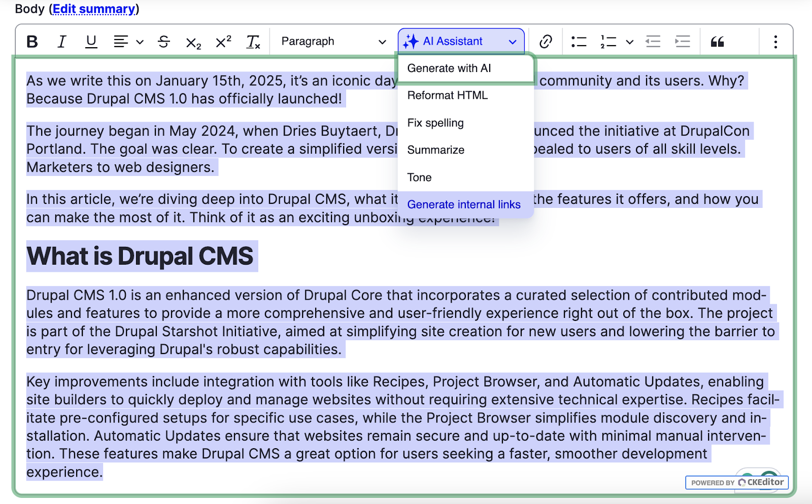Increase indent of selected text
812x504 pixels.
click(683, 42)
